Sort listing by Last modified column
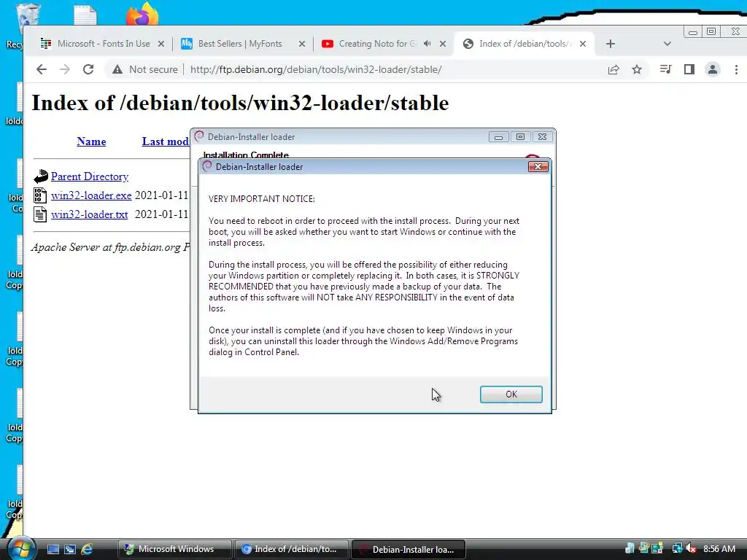This screenshot has height=560, width=747. click(x=166, y=141)
